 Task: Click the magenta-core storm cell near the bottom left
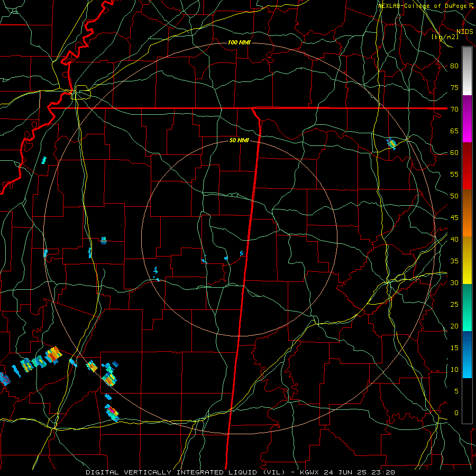point(112,413)
